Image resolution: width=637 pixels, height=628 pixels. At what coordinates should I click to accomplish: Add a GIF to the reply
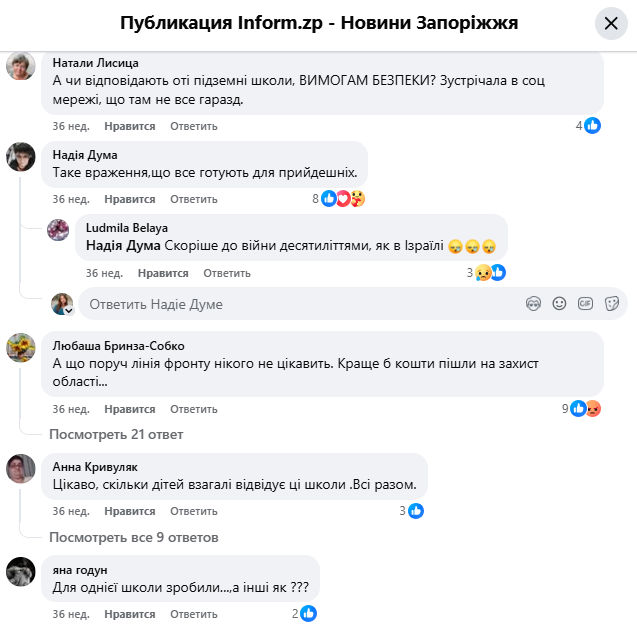(x=585, y=303)
